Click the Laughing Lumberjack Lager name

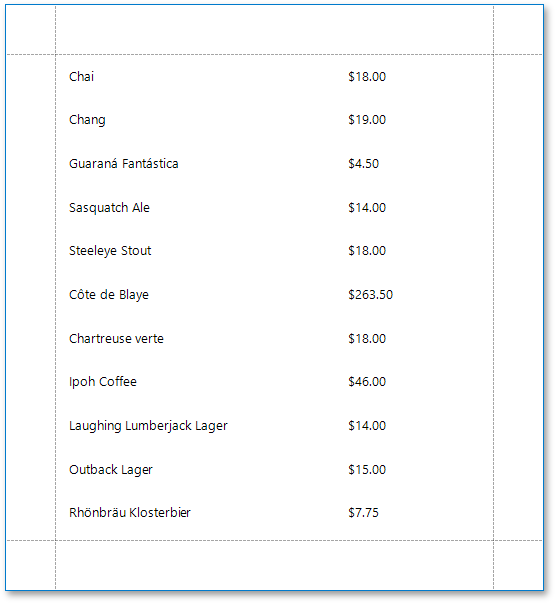(148, 426)
